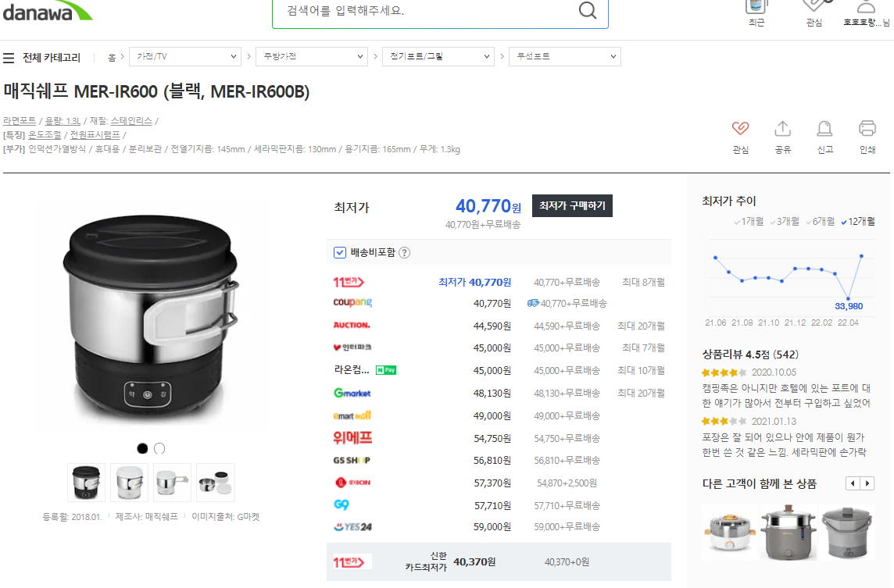The height and width of the screenshot is (588, 894).
Task: Open the 라면포트 spec link
Action: (x=20, y=121)
